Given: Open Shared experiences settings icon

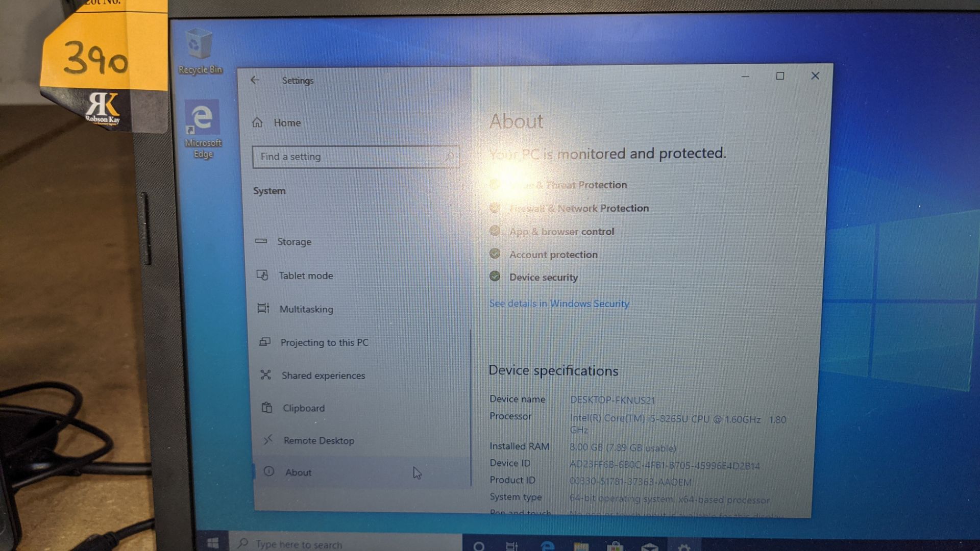Looking at the screenshot, I should pyautogui.click(x=266, y=375).
